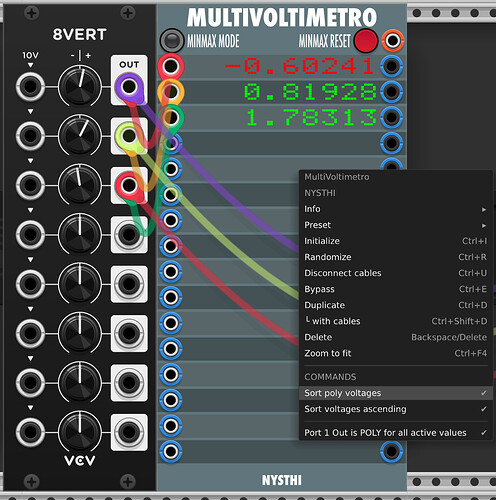The image size is (496, 500).
Task: Hit the red MINMAX RESET button
Action: coord(366,41)
